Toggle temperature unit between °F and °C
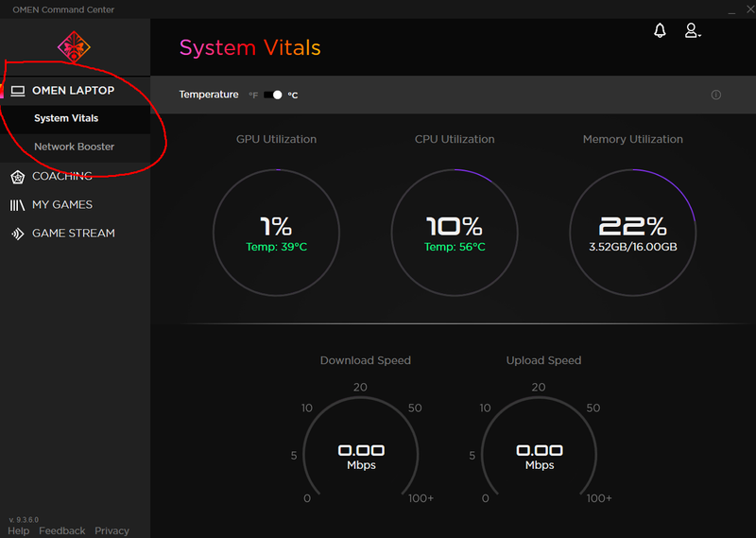The image size is (756, 538). click(x=273, y=95)
